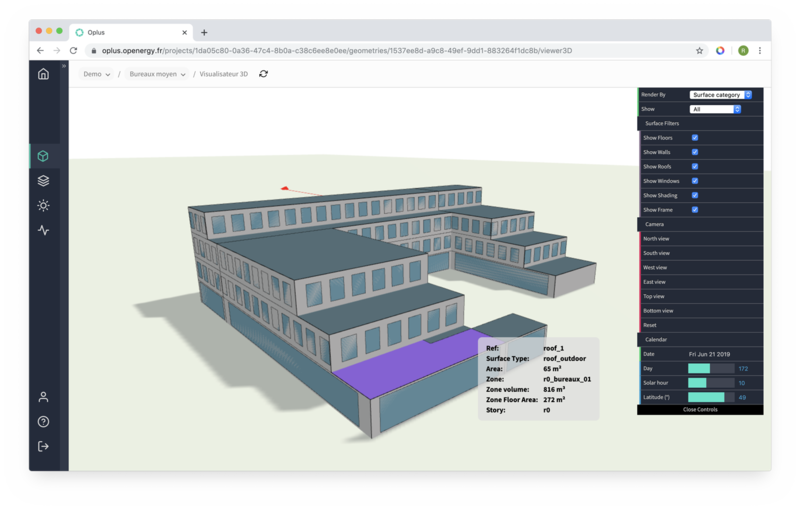This screenshot has width=800, height=509.
Task: Reload the page with browser reload icon
Action: click(73, 50)
